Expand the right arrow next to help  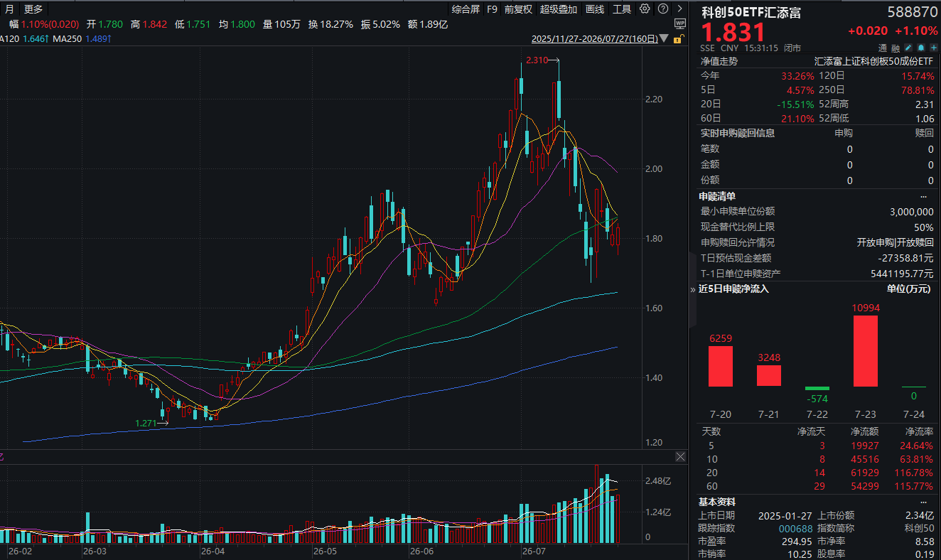[680, 9]
